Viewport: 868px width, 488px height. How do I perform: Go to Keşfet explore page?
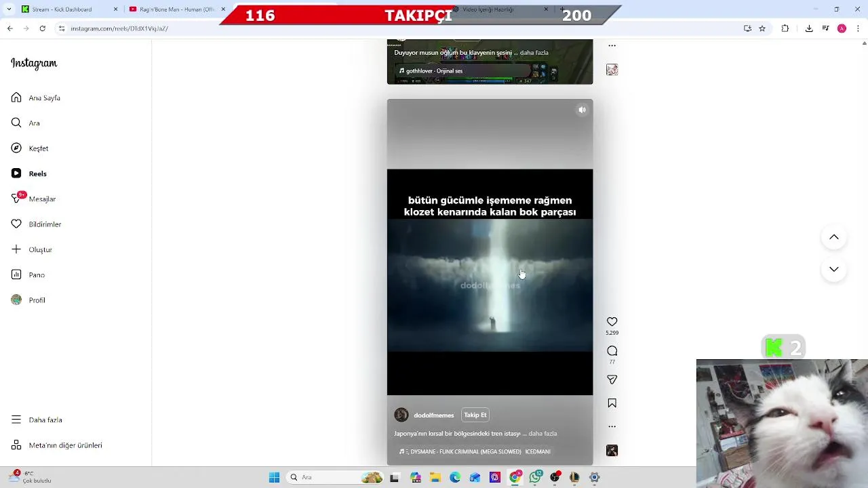point(30,148)
